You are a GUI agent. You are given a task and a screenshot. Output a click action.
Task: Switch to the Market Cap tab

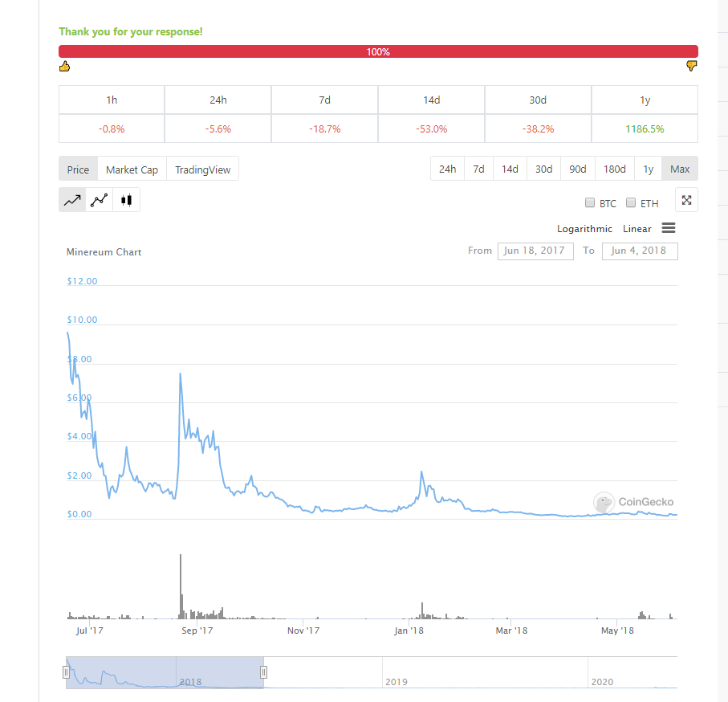click(132, 169)
